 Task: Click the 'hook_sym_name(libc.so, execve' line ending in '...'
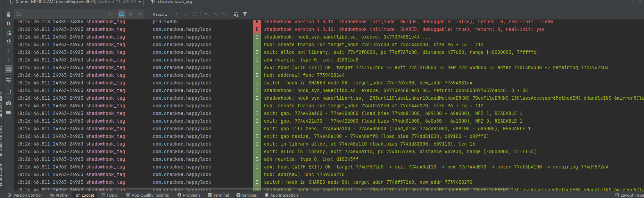click(347, 37)
